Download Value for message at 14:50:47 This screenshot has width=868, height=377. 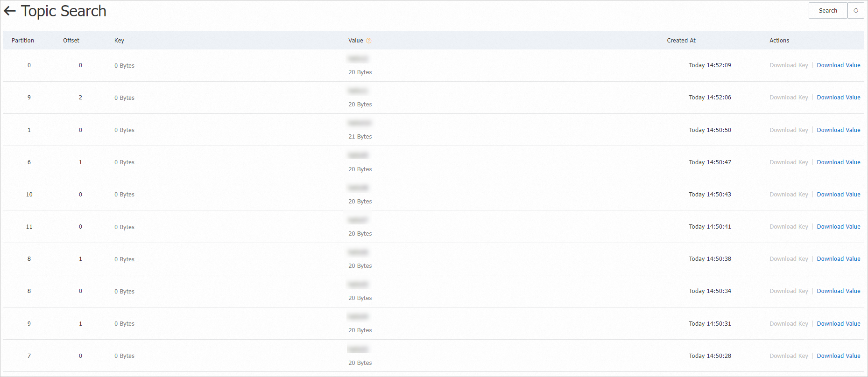[839, 162]
